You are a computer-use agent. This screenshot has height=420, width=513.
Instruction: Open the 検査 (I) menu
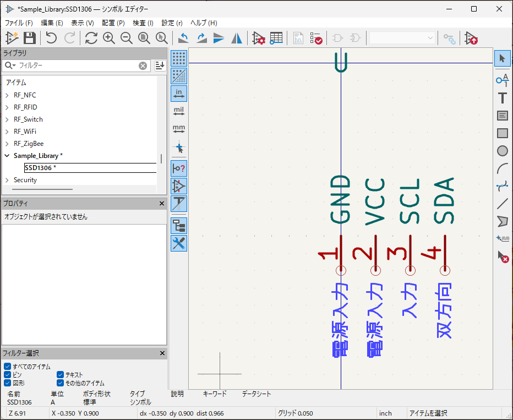143,23
